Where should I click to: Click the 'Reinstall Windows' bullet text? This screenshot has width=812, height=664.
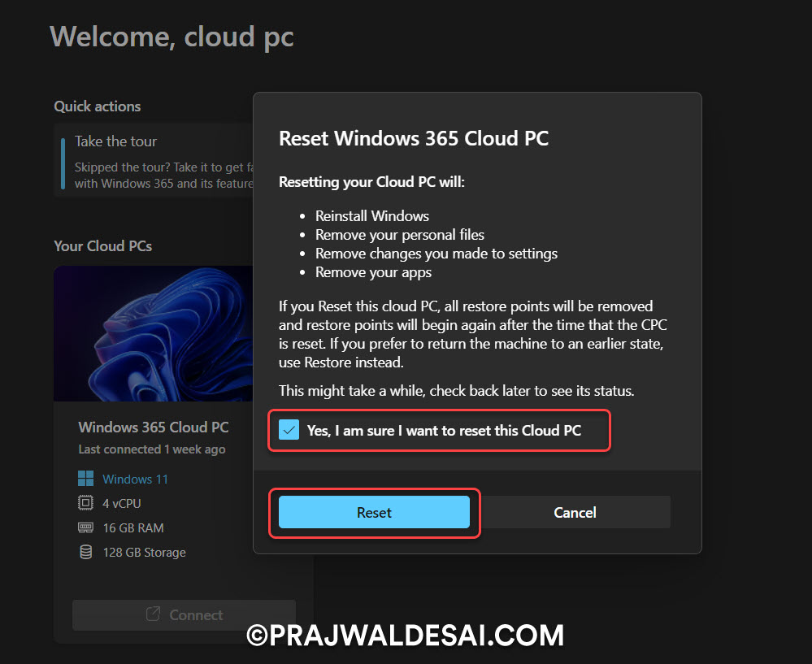tap(371, 216)
